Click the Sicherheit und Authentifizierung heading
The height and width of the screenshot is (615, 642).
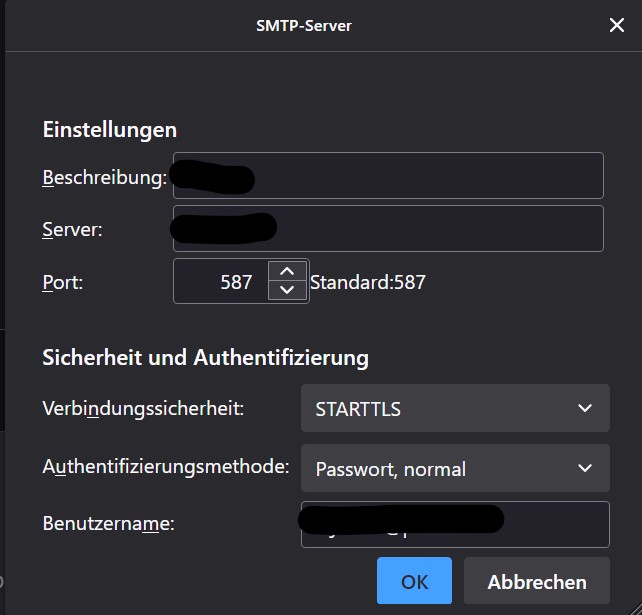(205, 357)
